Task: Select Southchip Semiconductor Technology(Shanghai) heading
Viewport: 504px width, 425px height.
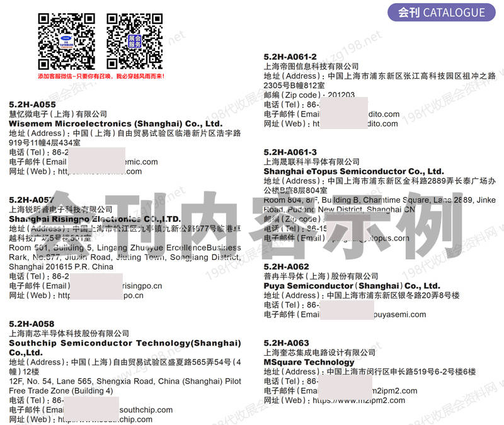Action: [x=125, y=343]
